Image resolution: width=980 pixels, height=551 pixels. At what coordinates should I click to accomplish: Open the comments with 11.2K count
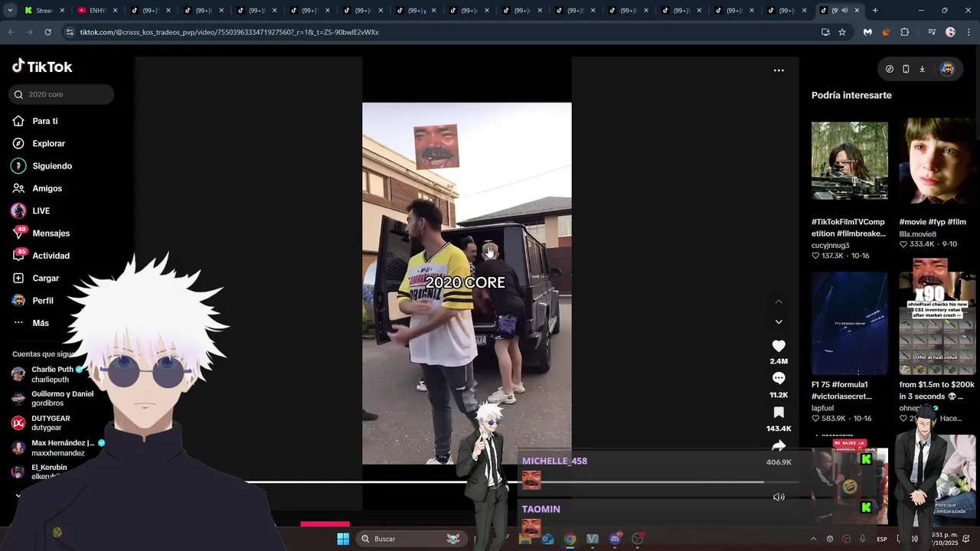(779, 378)
